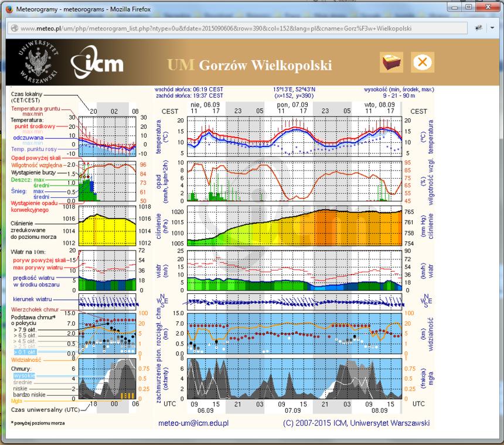Screen dimensions: 504x445
Task: Click the highlighted '> 0.1 okt.' legend entry
Action: coord(25,352)
